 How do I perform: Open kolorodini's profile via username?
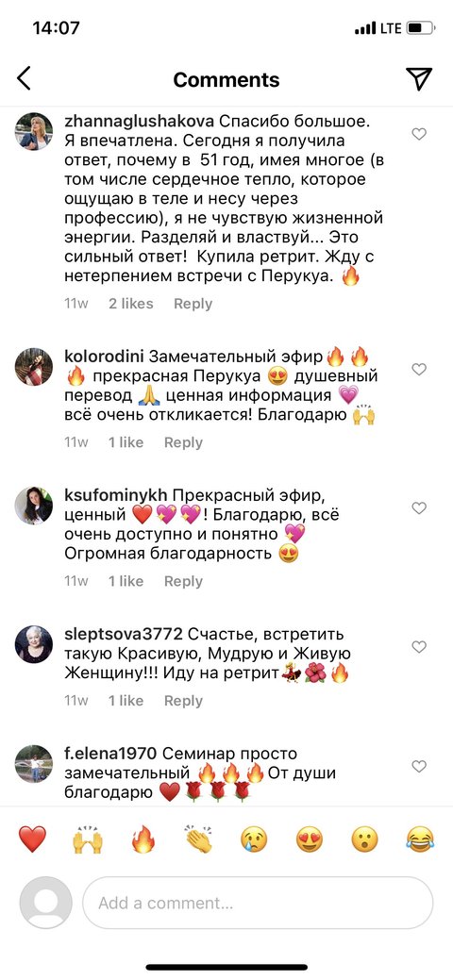[x=105, y=357]
